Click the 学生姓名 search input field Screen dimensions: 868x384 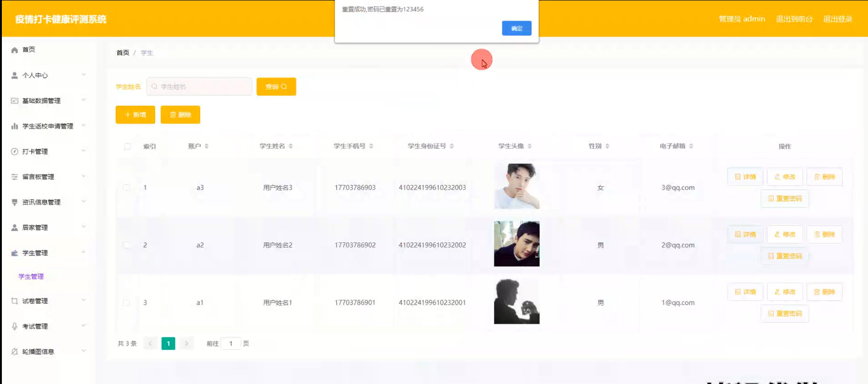pos(199,87)
